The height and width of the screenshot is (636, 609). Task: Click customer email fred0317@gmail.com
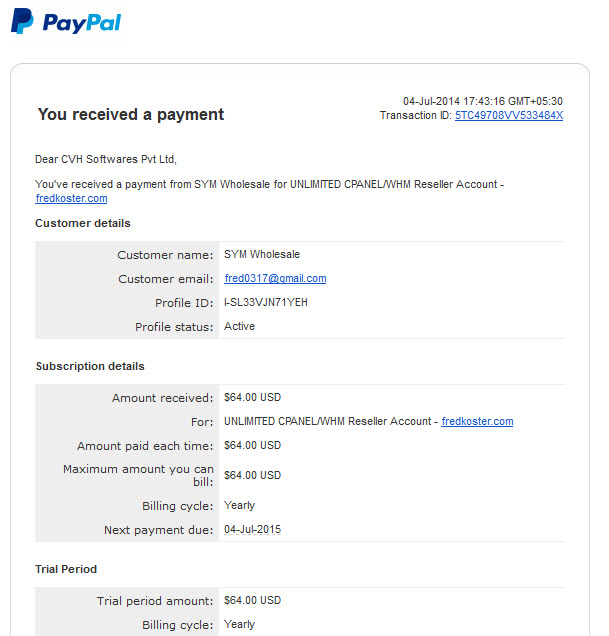point(275,278)
